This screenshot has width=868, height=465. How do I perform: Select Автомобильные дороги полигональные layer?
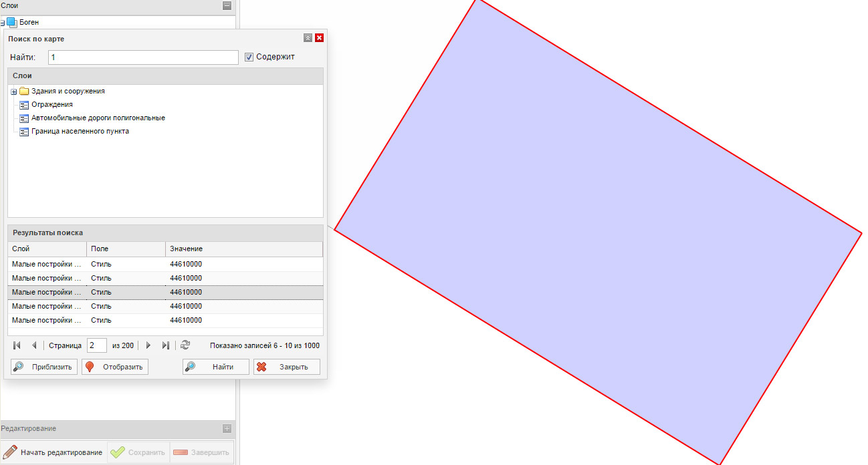(98, 118)
